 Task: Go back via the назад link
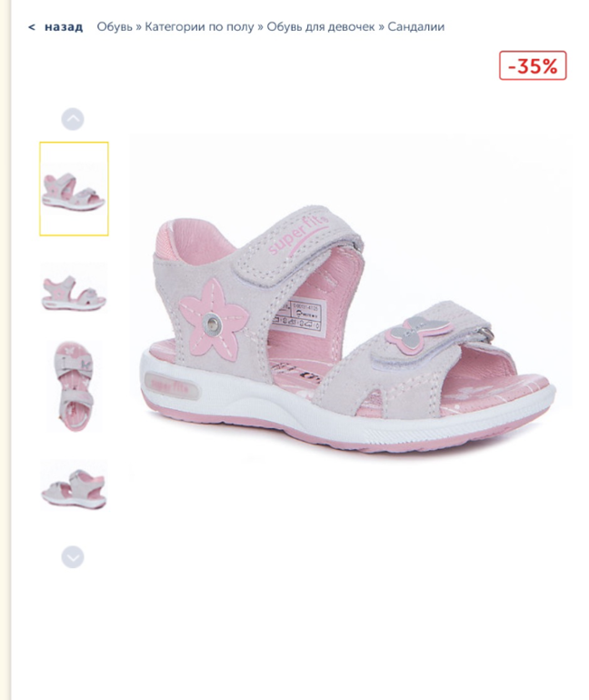pyautogui.click(x=64, y=26)
